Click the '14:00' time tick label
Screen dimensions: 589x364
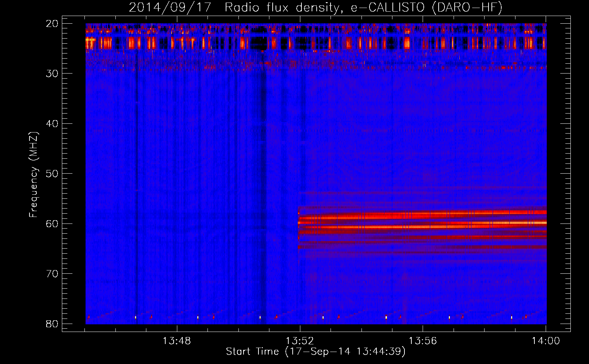pyautogui.click(x=546, y=341)
